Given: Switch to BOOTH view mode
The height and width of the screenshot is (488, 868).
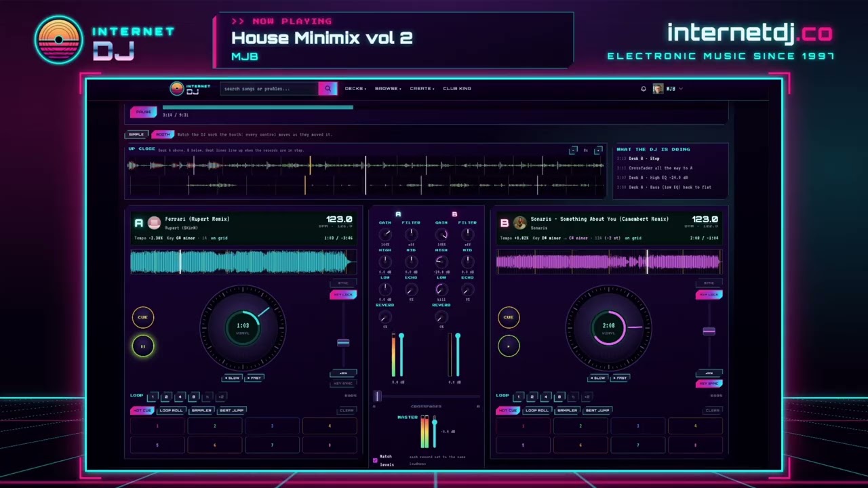Looking at the screenshot, I should 163,134.
